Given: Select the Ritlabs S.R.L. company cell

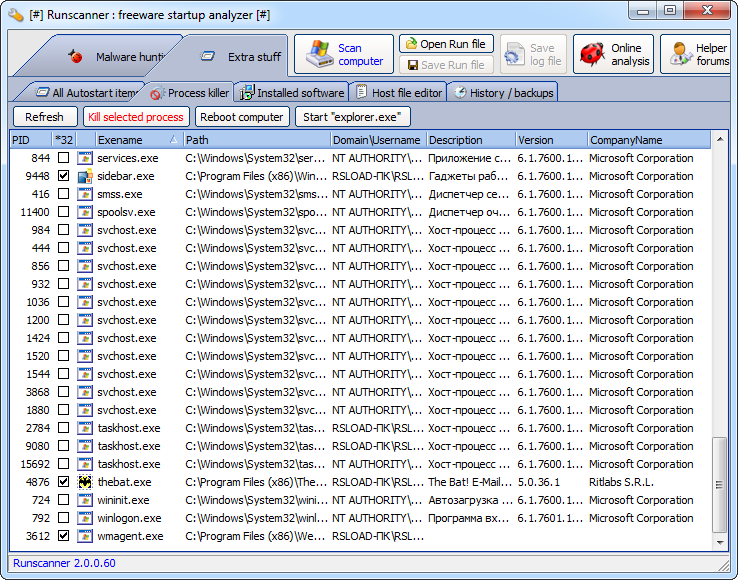Looking at the screenshot, I should tap(621, 482).
